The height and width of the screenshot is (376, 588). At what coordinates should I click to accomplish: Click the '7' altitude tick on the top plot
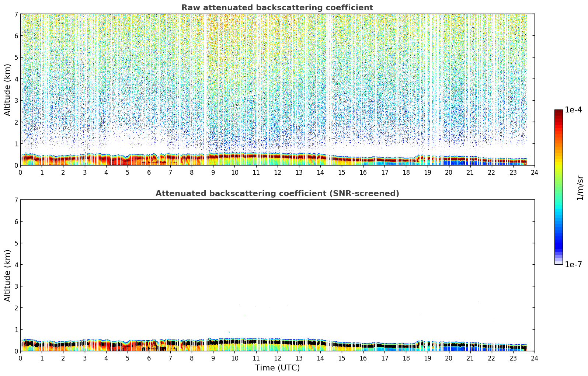point(16,14)
